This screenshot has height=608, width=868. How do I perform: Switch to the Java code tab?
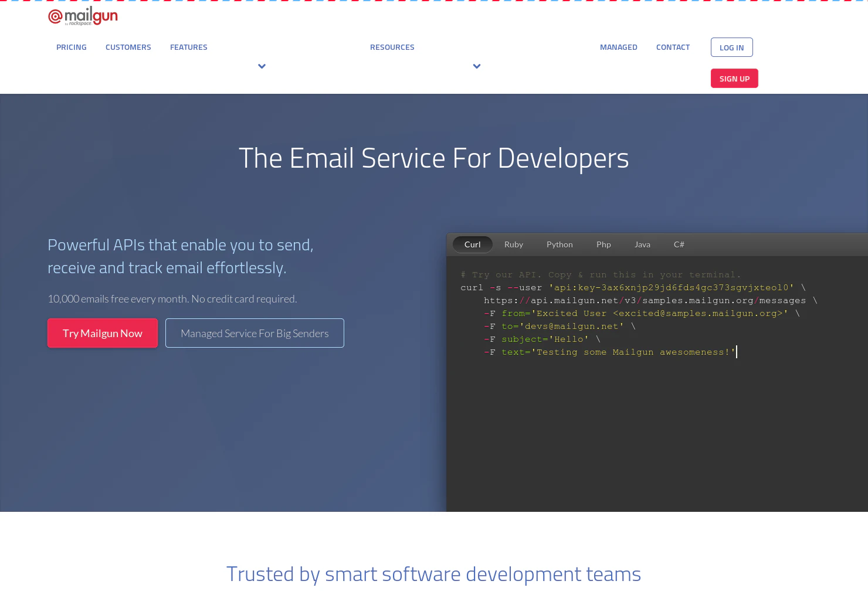coord(642,244)
